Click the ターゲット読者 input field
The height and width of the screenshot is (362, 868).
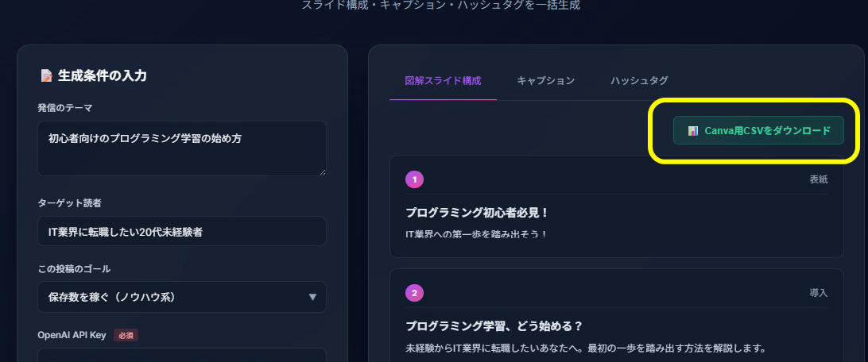pyautogui.click(x=182, y=231)
